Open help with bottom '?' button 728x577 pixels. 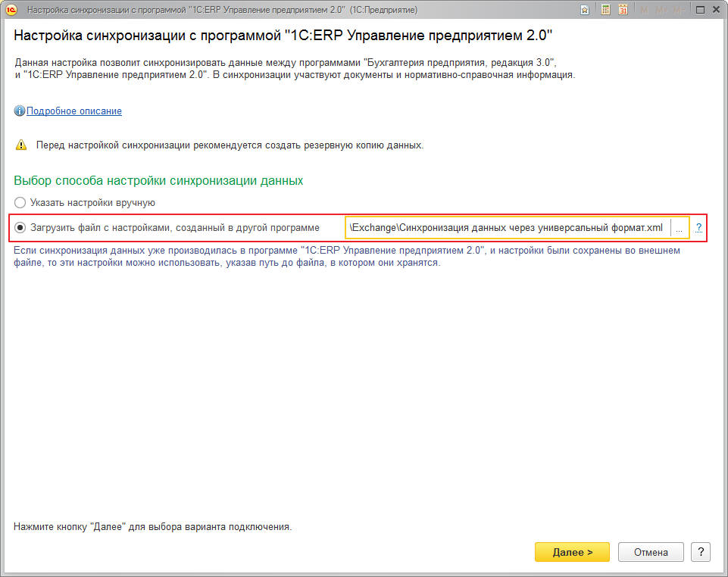tap(701, 552)
